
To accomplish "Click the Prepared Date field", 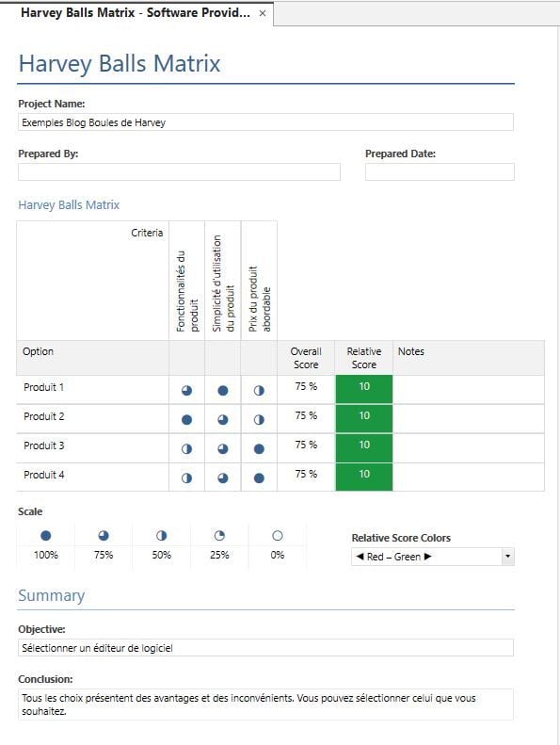I will [x=440, y=172].
